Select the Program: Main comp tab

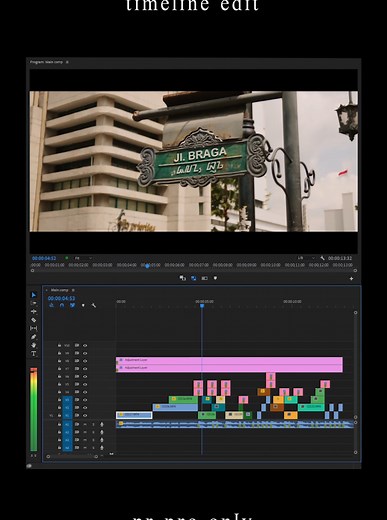(x=46, y=62)
